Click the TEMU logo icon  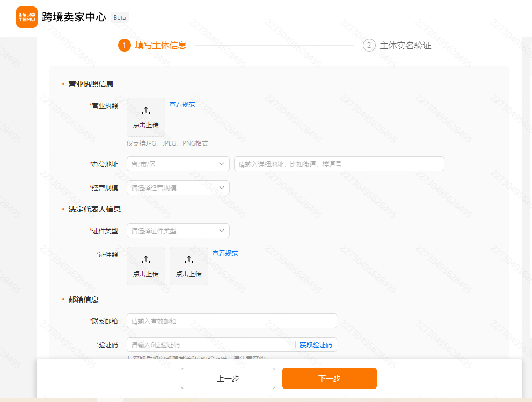[26, 17]
